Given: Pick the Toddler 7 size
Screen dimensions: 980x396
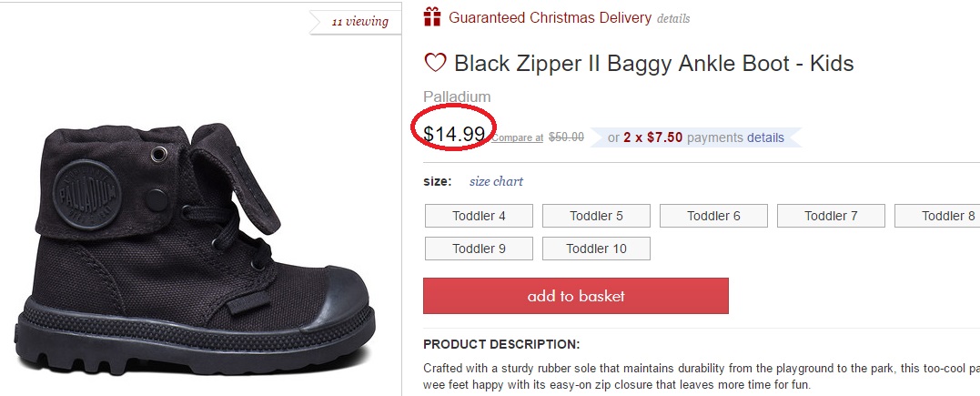Looking at the screenshot, I should coord(831,216).
